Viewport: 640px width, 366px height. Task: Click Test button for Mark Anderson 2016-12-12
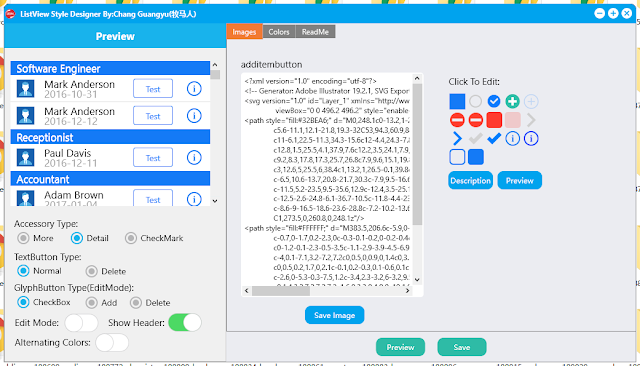[153, 116]
